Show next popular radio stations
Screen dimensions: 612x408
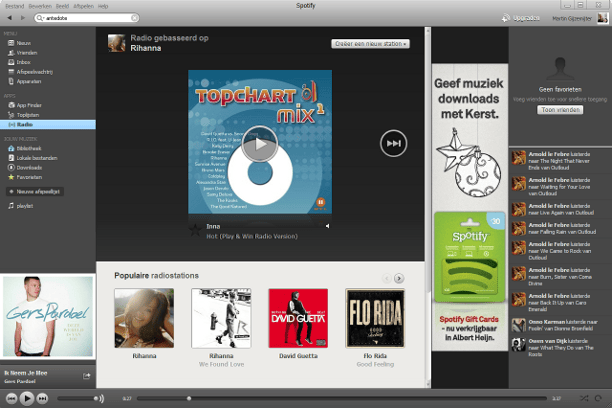click(x=399, y=278)
